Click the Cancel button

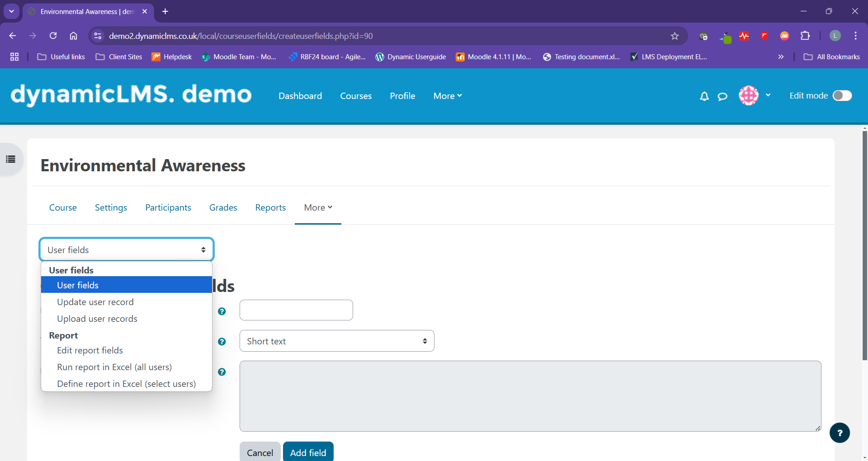(260, 452)
